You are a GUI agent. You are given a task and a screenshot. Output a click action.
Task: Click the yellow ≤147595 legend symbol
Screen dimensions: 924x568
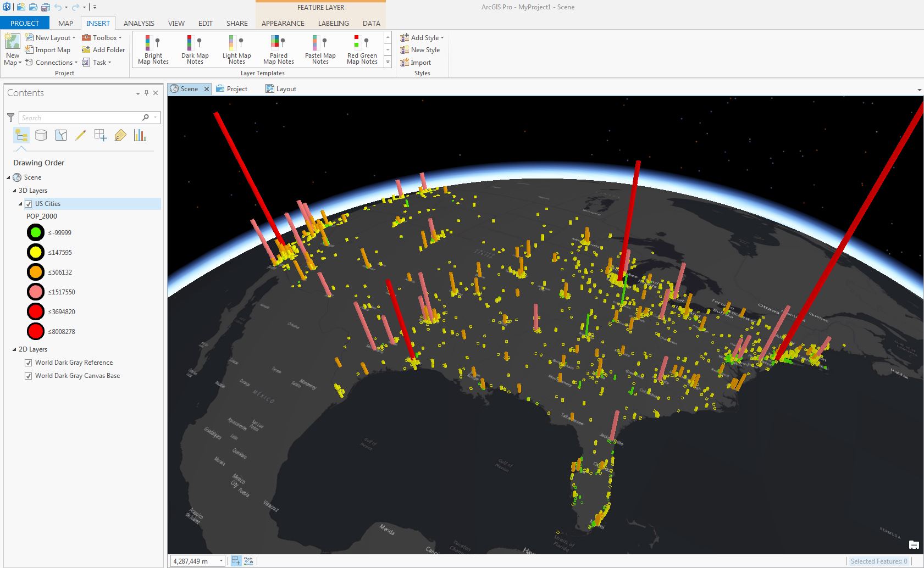click(36, 252)
